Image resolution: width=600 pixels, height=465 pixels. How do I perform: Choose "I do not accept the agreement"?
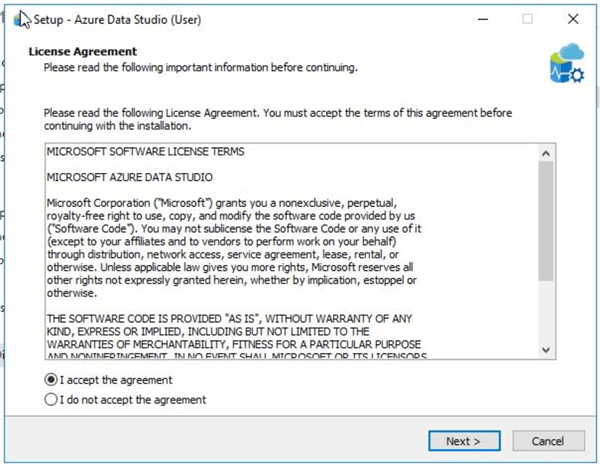click(51, 400)
